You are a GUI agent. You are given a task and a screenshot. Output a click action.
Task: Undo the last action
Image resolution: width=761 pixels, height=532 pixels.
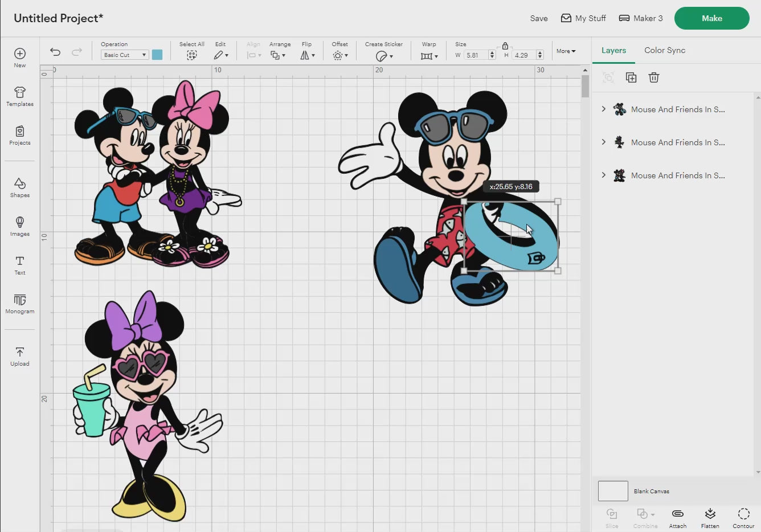[55, 52]
